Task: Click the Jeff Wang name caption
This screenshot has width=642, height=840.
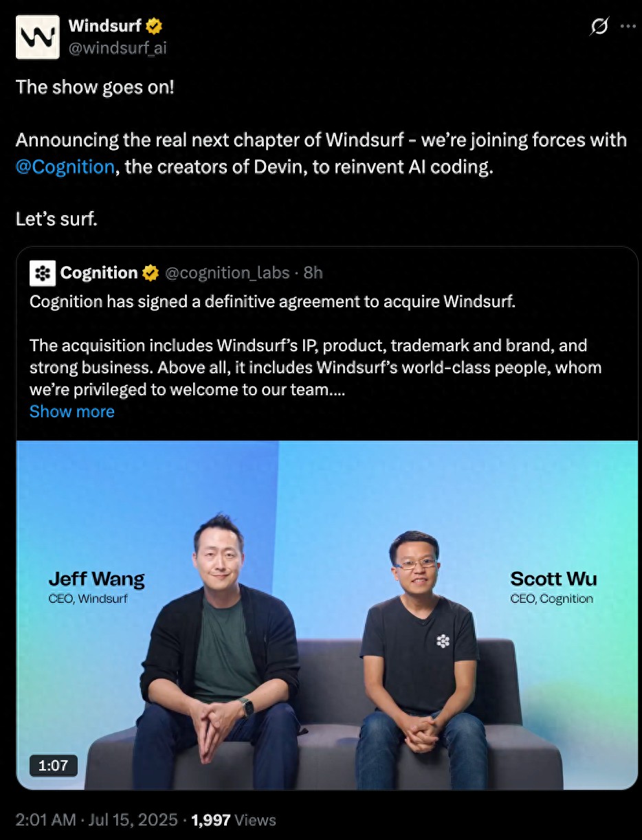Action: click(96, 579)
